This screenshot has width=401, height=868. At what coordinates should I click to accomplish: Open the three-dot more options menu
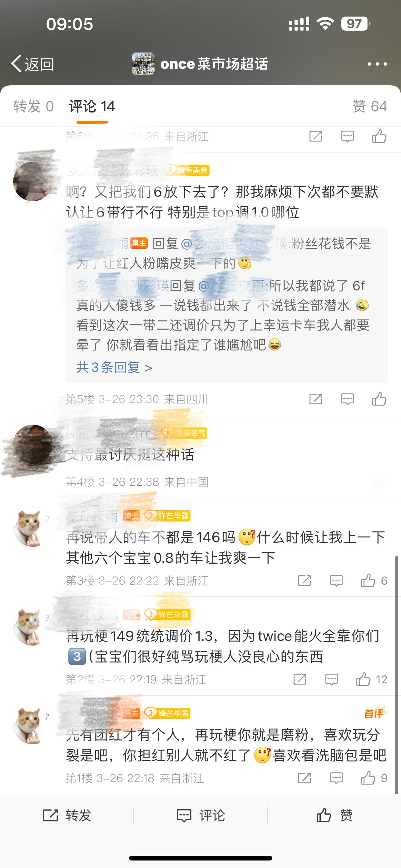click(x=377, y=64)
